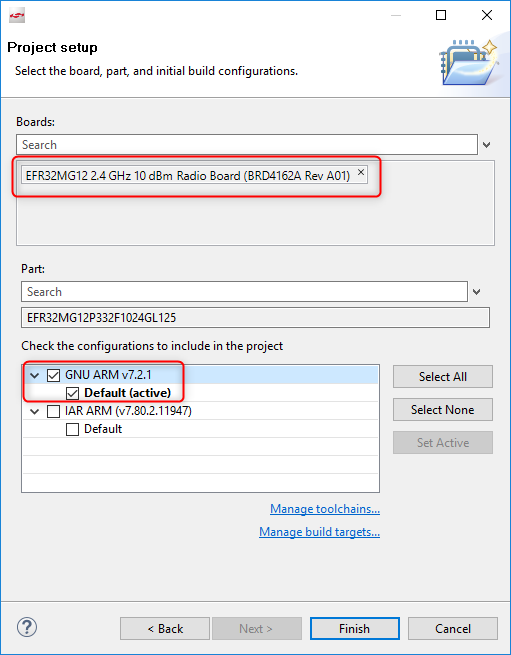Screen dimensions: 511x655
Task: Open the Boards search dropdown arrow
Action: pos(486,145)
